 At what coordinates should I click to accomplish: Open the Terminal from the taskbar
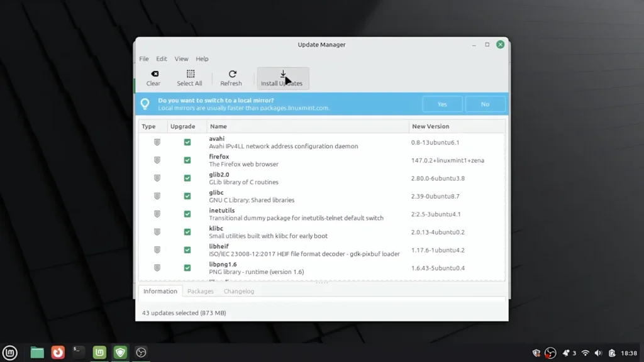(x=79, y=353)
